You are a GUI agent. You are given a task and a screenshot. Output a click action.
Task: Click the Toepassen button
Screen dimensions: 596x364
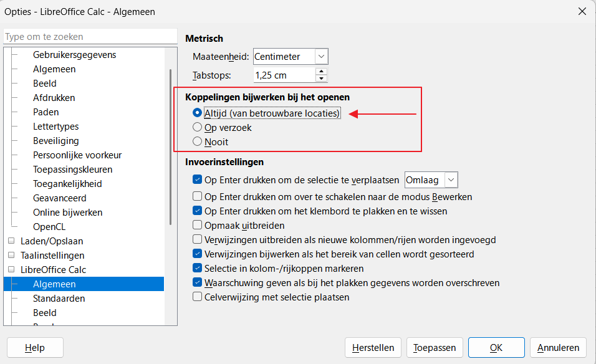[x=435, y=348]
